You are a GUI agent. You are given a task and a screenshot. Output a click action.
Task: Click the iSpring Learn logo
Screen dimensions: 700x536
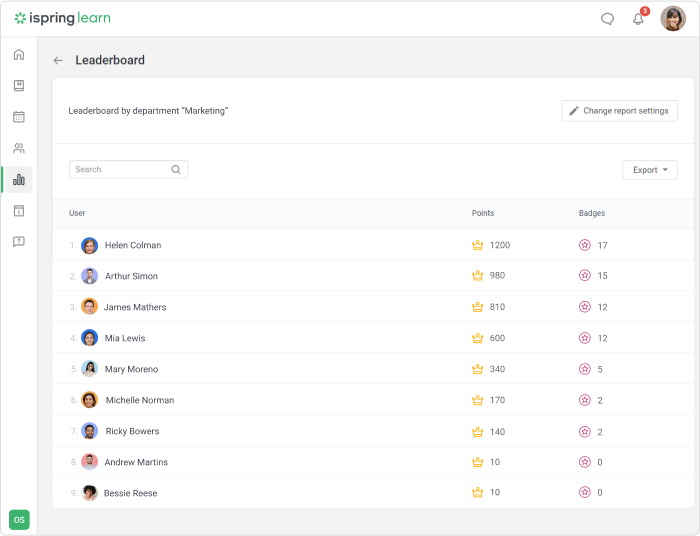tap(62, 18)
